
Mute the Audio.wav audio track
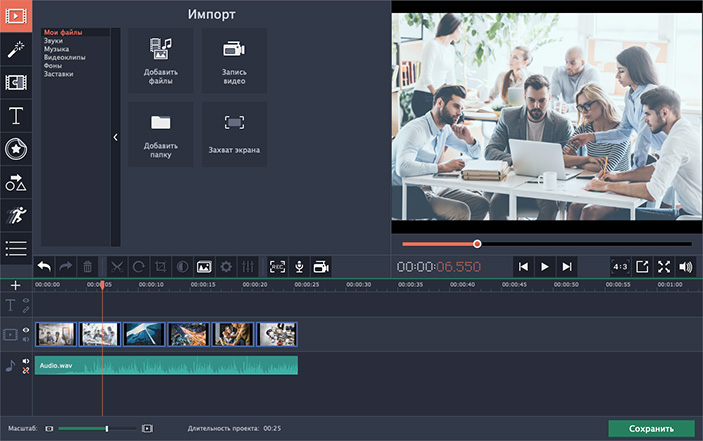point(26,361)
